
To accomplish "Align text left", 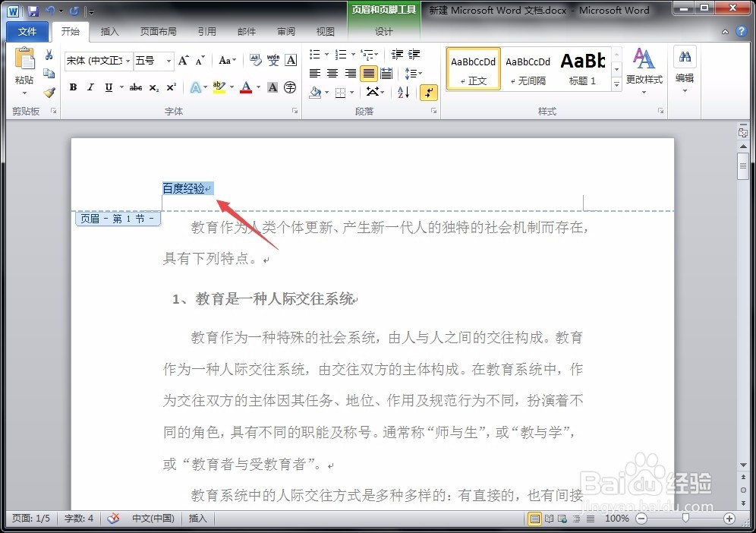I will [315, 74].
